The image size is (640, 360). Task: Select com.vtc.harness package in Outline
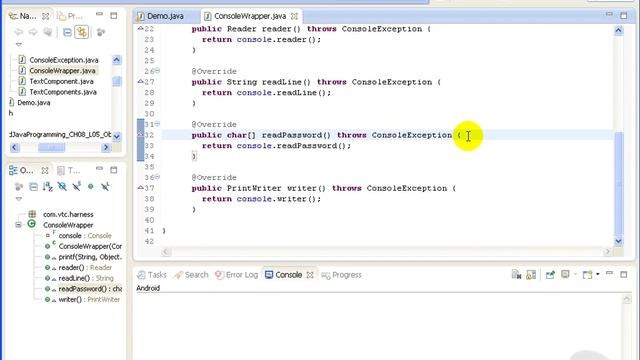click(x=68, y=214)
